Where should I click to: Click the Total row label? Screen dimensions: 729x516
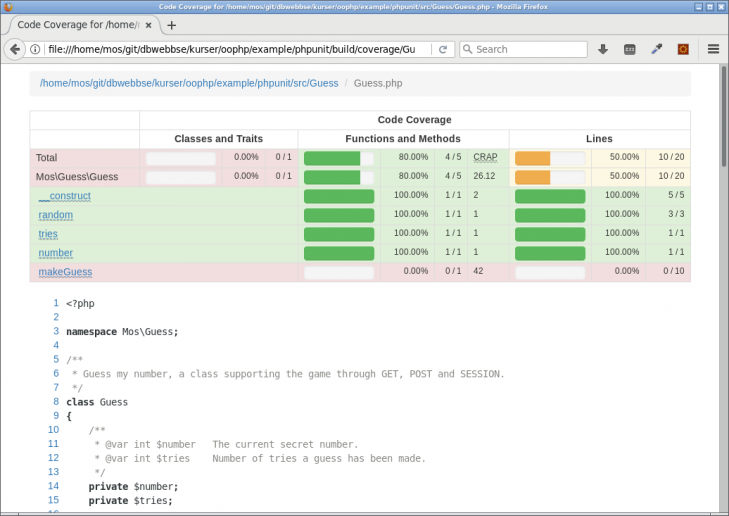coord(46,158)
